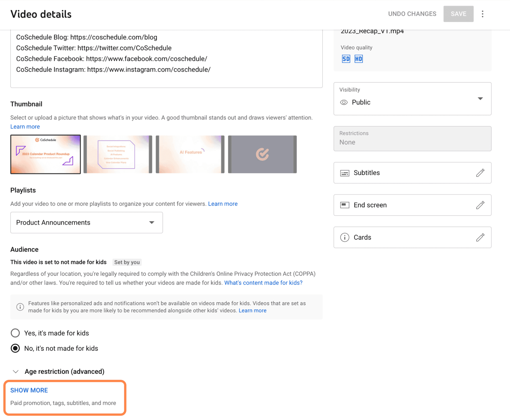Open SHOW MORE for paid promotion and tags
Screen dimensions: 510x420
29,390
